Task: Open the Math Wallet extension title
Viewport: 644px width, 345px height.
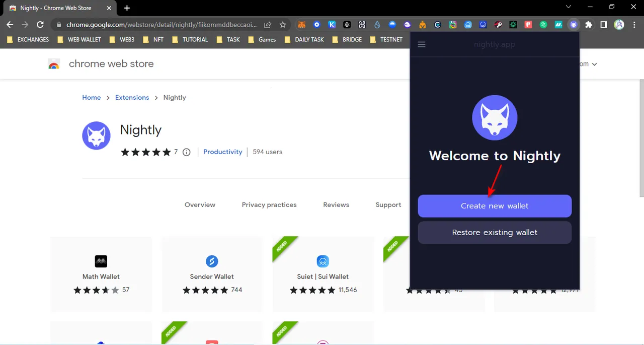Action: click(101, 277)
